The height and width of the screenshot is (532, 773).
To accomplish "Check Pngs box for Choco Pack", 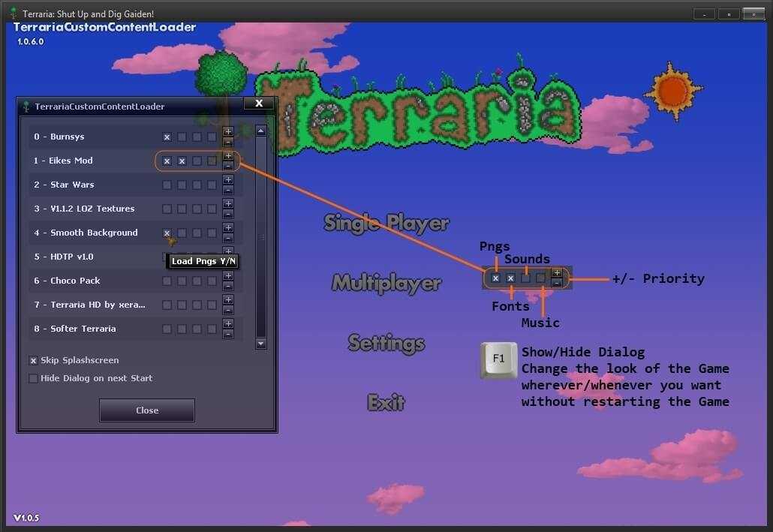I will pos(167,281).
